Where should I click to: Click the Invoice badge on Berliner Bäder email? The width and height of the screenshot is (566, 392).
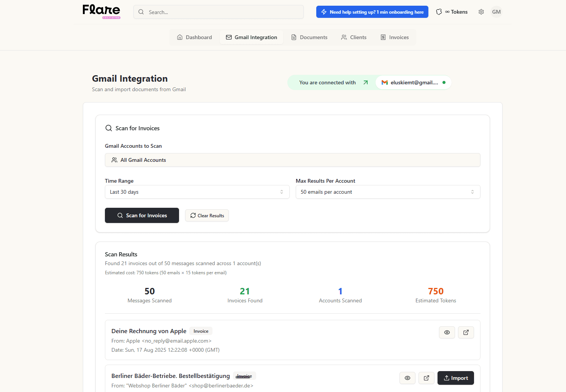[x=244, y=376]
